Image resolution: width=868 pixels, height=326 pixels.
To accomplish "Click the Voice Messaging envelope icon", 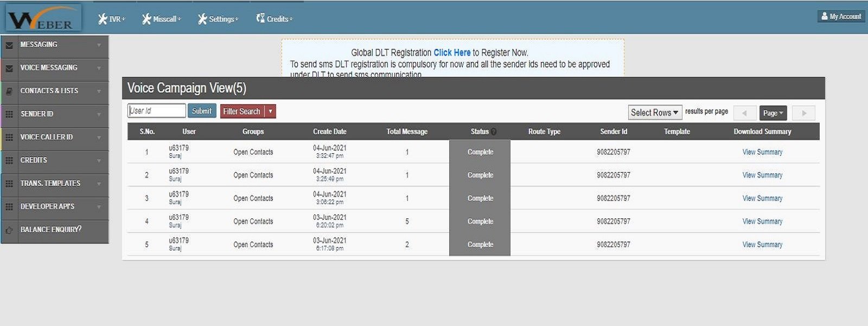I will point(9,68).
